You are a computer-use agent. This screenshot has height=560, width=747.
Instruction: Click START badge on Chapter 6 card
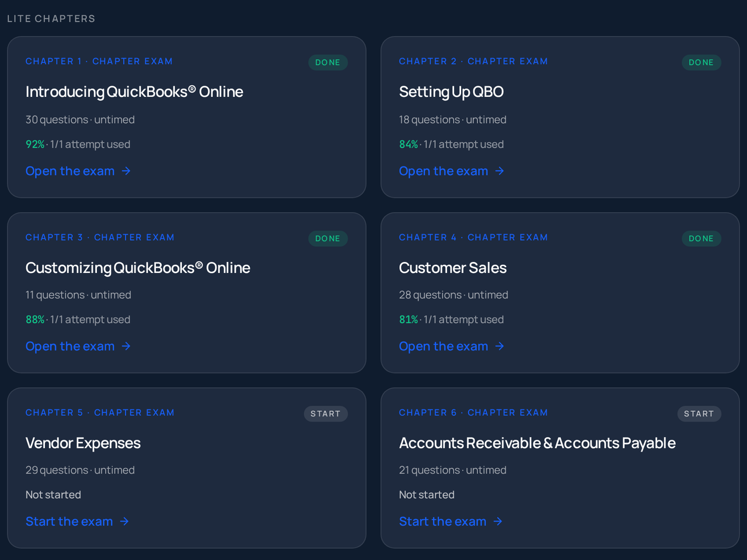pos(699,414)
